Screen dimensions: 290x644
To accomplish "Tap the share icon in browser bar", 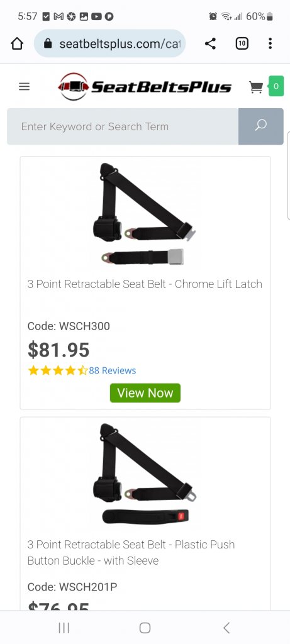I will coord(210,43).
